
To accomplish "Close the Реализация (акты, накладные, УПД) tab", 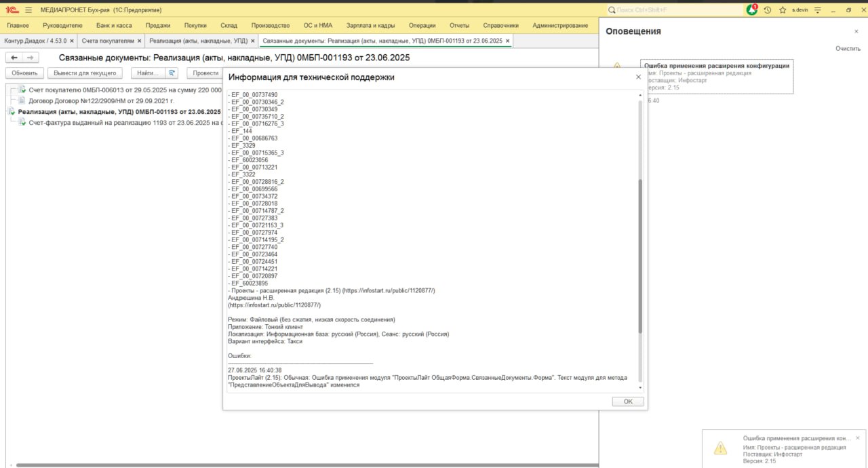I will 253,41.
